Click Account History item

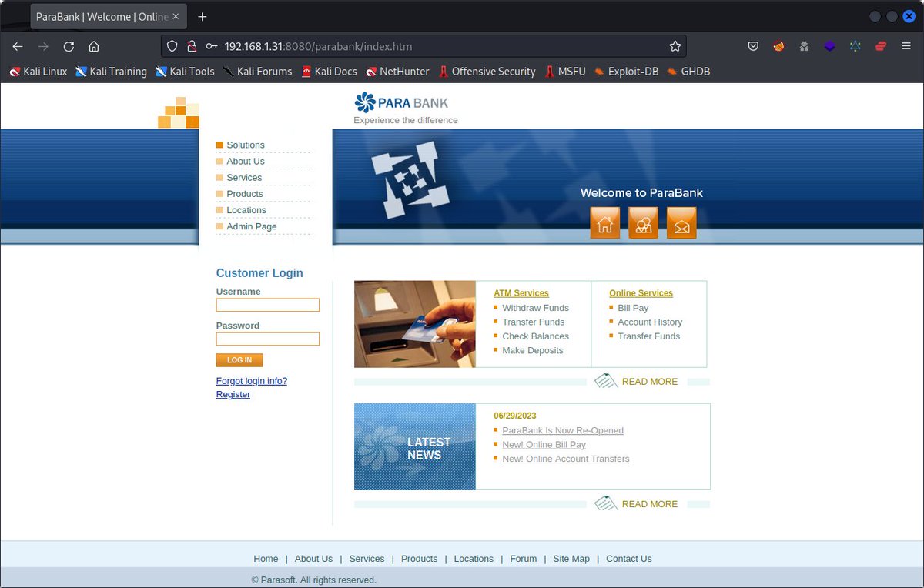click(650, 322)
